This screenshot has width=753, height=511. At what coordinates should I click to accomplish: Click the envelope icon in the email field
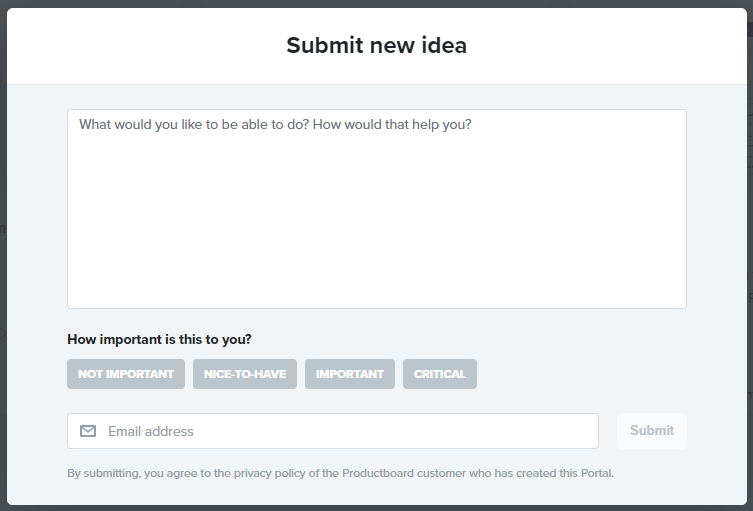88,431
